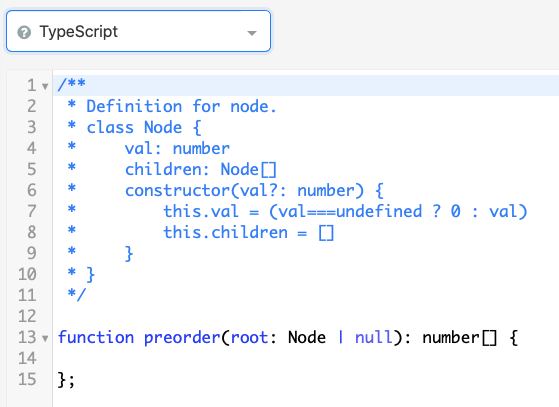
Task: Click the constructor signature on line 6
Action: (254, 191)
